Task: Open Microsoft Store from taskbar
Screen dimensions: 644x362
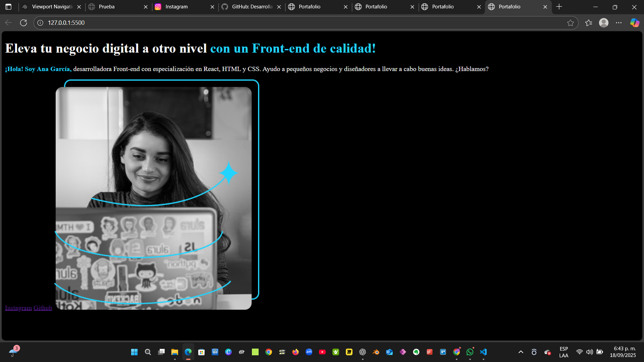Action: pyautogui.click(x=202, y=352)
